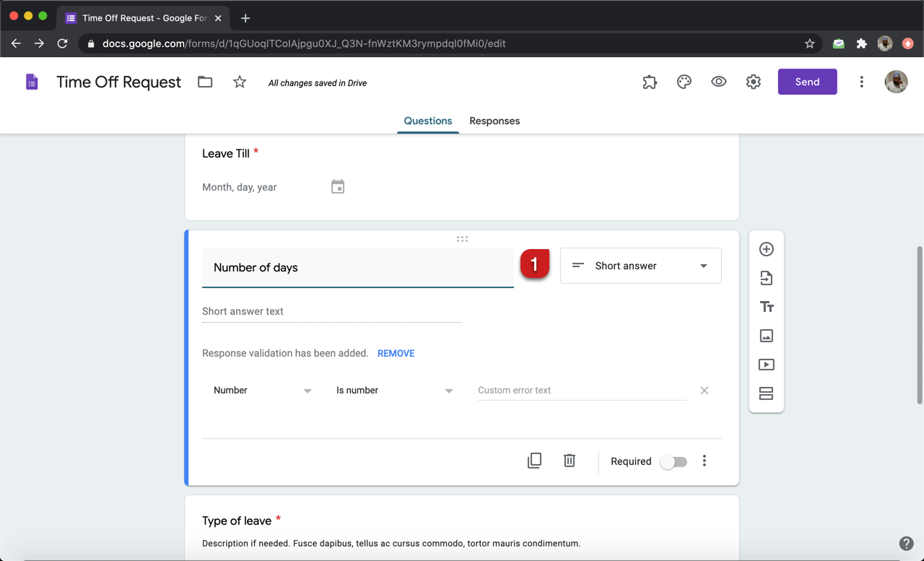Click the Add video icon
Screen dimensions: 924x561
pos(766,365)
